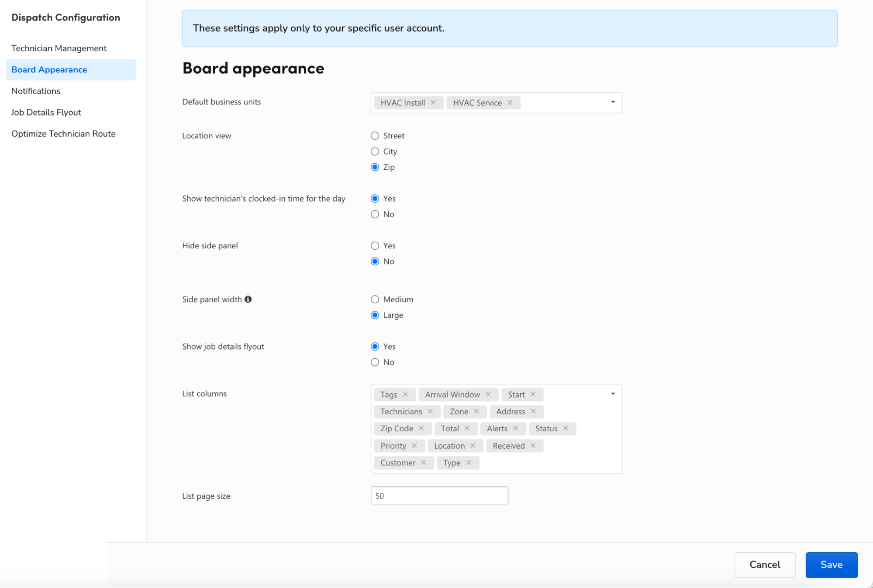Image resolution: width=873 pixels, height=588 pixels.
Task: Cancel the current changes
Action: coord(764,564)
